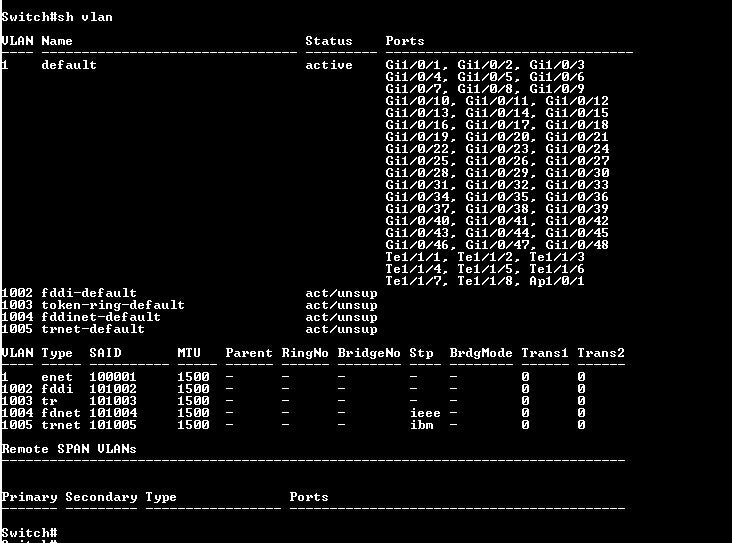This screenshot has width=732, height=543.
Task: Click the 'fdnet' type value
Action: (x=61, y=413)
